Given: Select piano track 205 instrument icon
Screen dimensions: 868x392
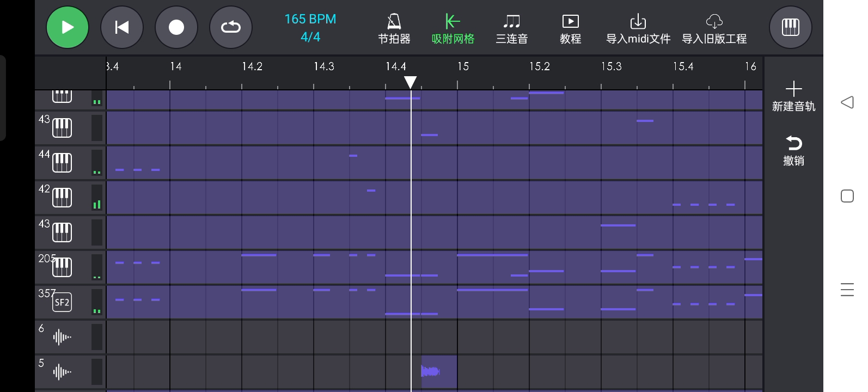Looking at the screenshot, I should click(x=62, y=267).
